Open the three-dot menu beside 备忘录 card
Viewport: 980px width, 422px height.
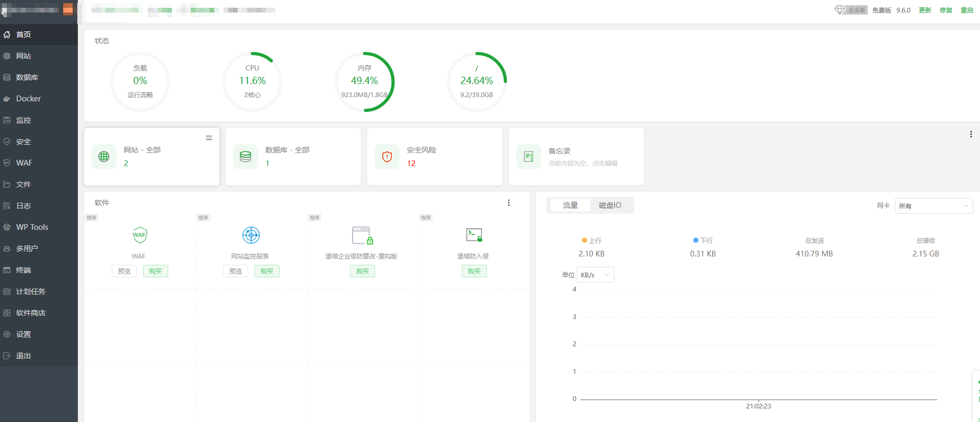(971, 134)
